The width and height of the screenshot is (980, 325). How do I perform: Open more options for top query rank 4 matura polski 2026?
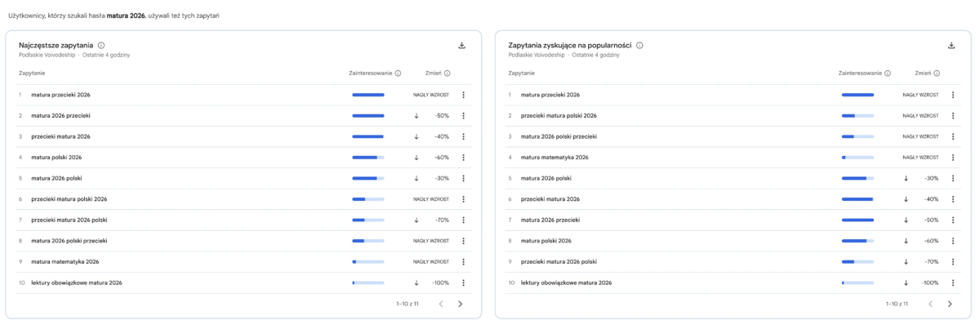463,158
